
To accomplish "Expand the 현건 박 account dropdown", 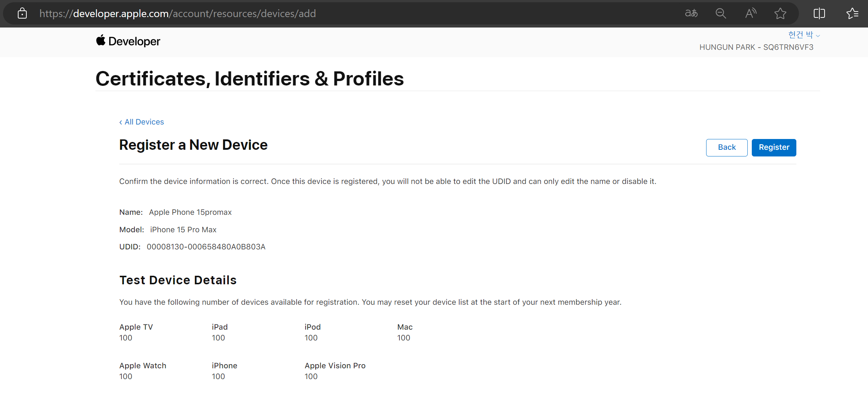I will click(x=804, y=35).
